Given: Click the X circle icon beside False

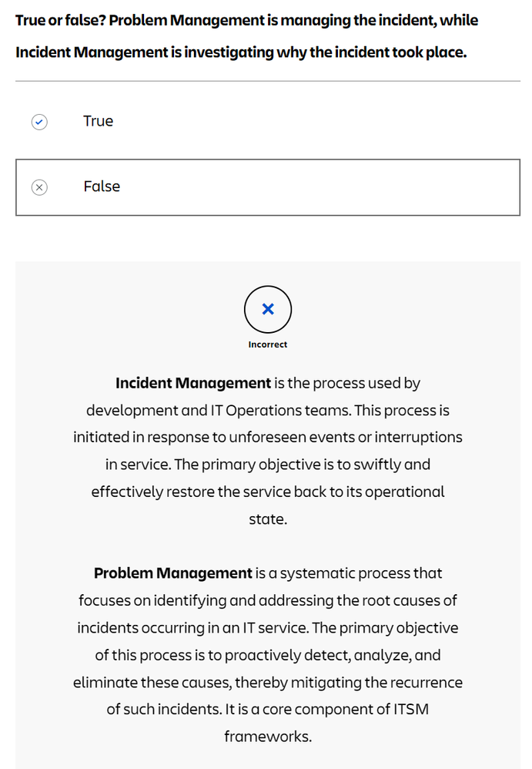Looking at the screenshot, I should coord(39,187).
